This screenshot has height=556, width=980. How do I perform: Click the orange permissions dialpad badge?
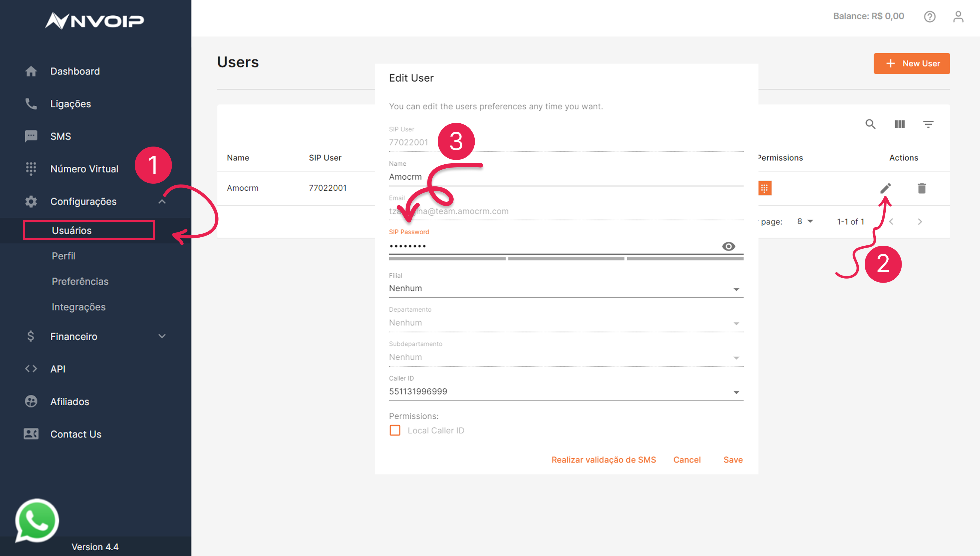[765, 188]
